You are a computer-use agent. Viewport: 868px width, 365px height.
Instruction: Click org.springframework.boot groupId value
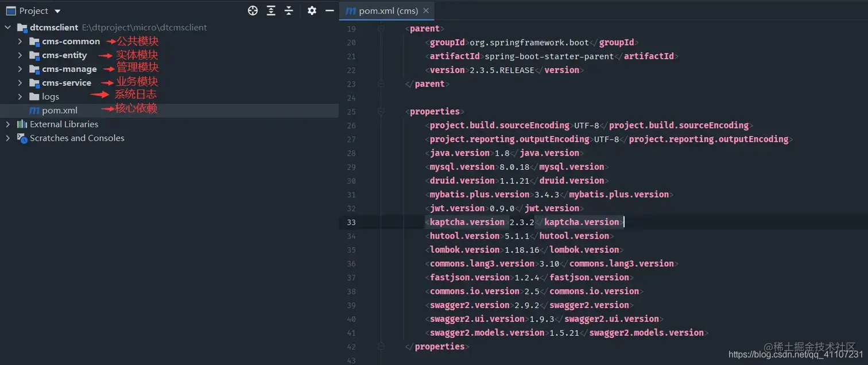click(529, 42)
